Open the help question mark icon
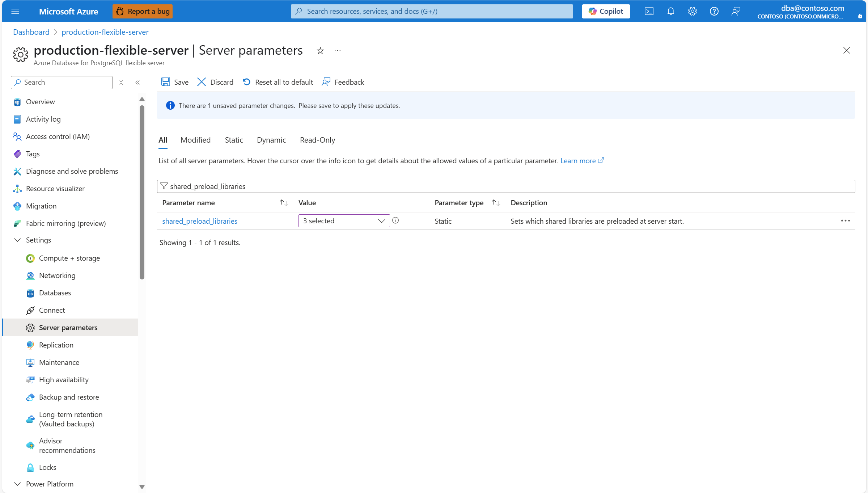 714,11
